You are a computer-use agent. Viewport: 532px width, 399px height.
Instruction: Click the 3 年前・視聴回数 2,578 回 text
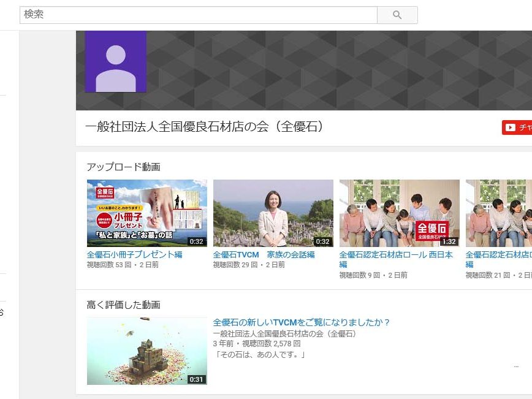[x=257, y=344]
